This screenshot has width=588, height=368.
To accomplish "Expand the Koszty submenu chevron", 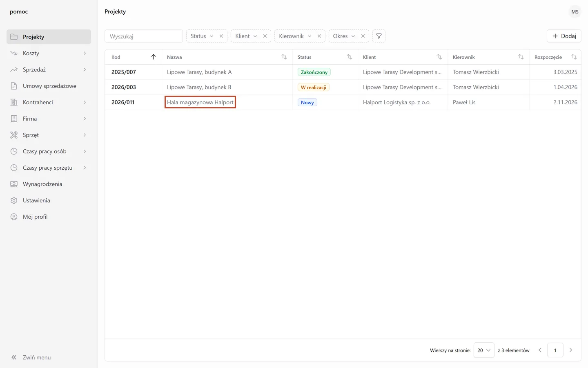I will click(x=85, y=53).
